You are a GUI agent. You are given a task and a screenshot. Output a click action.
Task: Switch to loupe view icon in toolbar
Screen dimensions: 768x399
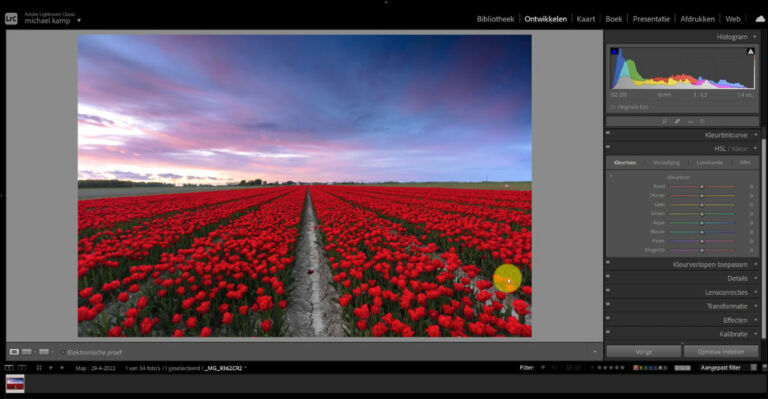click(x=14, y=352)
